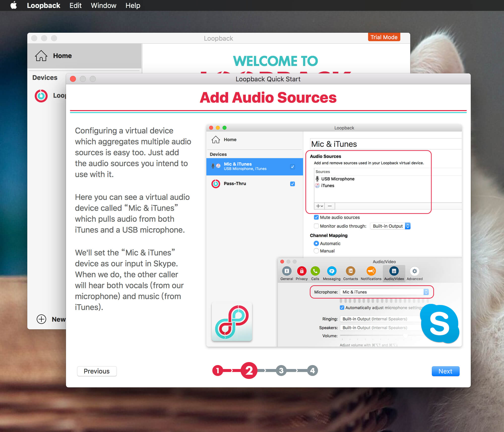This screenshot has height=432, width=504.
Task: Click the Skype application icon
Action: 440,324
